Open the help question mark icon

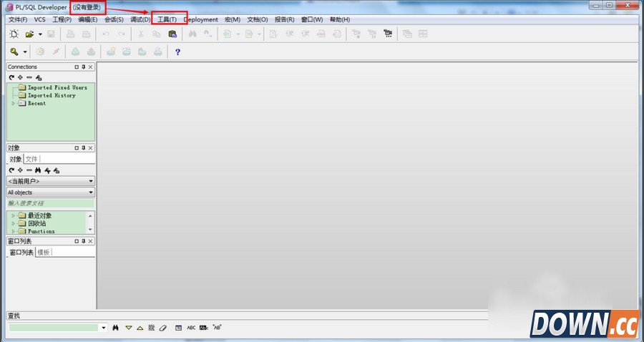(177, 52)
